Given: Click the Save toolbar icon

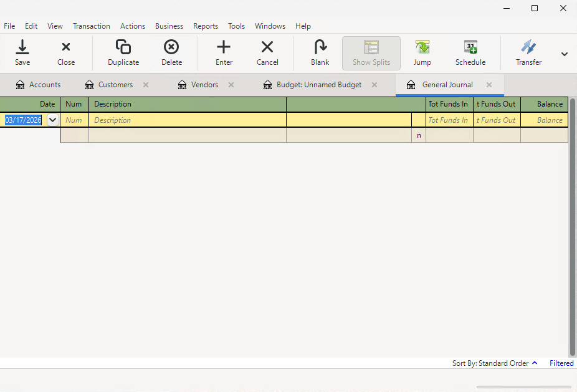Looking at the screenshot, I should 22,47.
